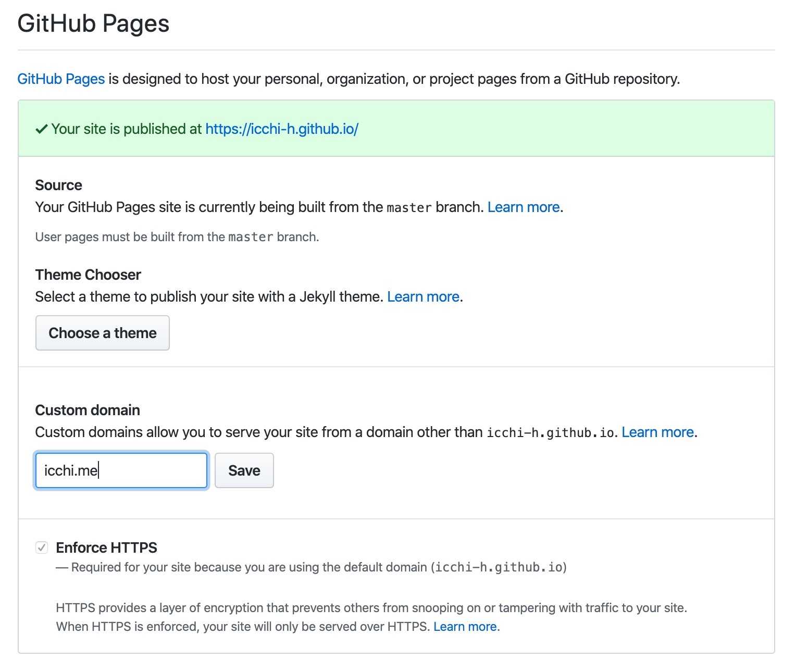The image size is (795, 672).
Task: Click Learn more beside the master branch info
Action: point(523,207)
